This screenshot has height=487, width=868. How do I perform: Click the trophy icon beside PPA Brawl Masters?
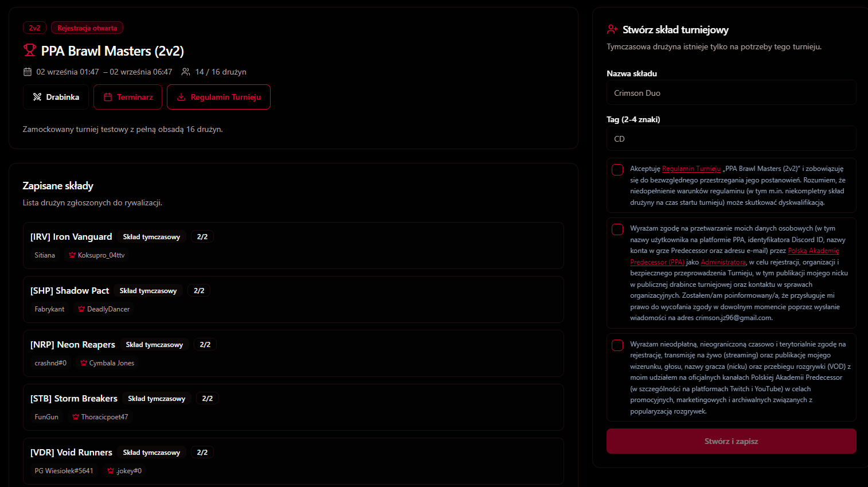click(x=29, y=50)
